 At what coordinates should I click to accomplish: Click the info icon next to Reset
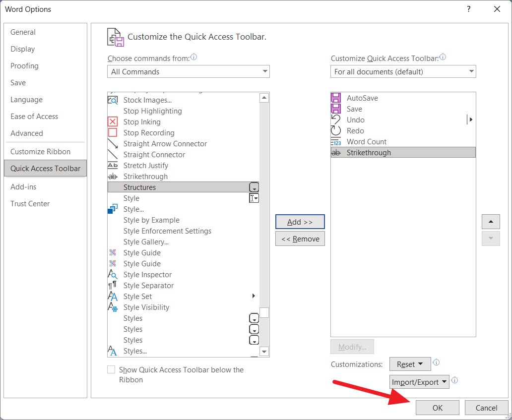(436, 362)
